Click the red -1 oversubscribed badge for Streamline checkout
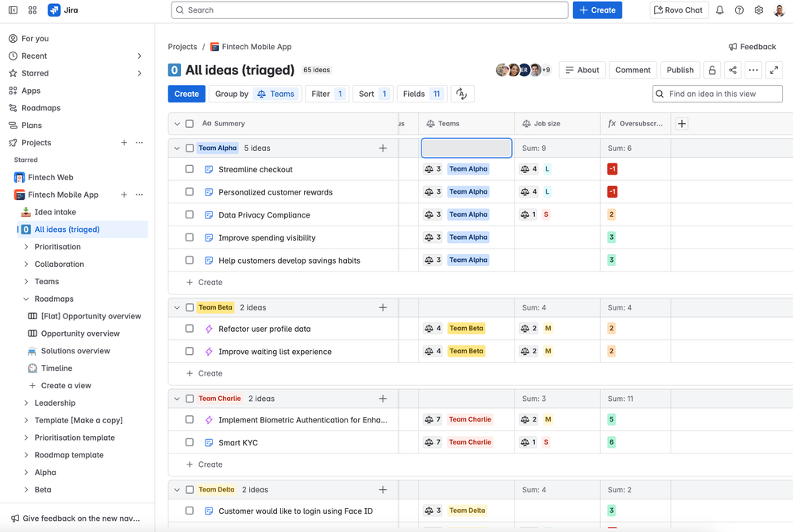This screenshot has height=532, width=793. (612, 169)
